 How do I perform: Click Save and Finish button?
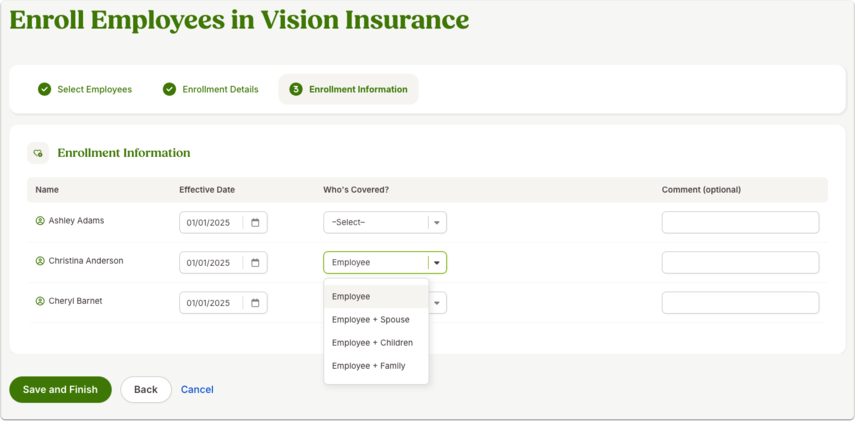(61, 389)
